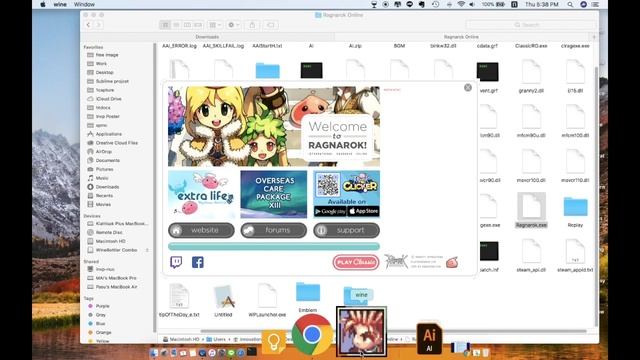Image resolution: width=640 pixels, height=360 pixels.
Task: Close the Ragnarok launcher with the X
Action: pyautogui.click(x=468, y=87)
